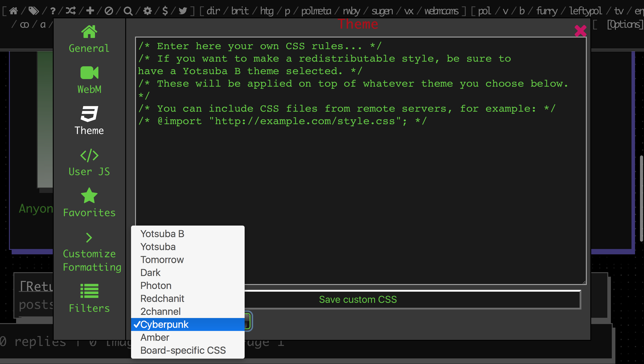Image resolution: width=644 pixels, height=364 pixels.
Task: Open the furry board link
Action: pos(547,11)
